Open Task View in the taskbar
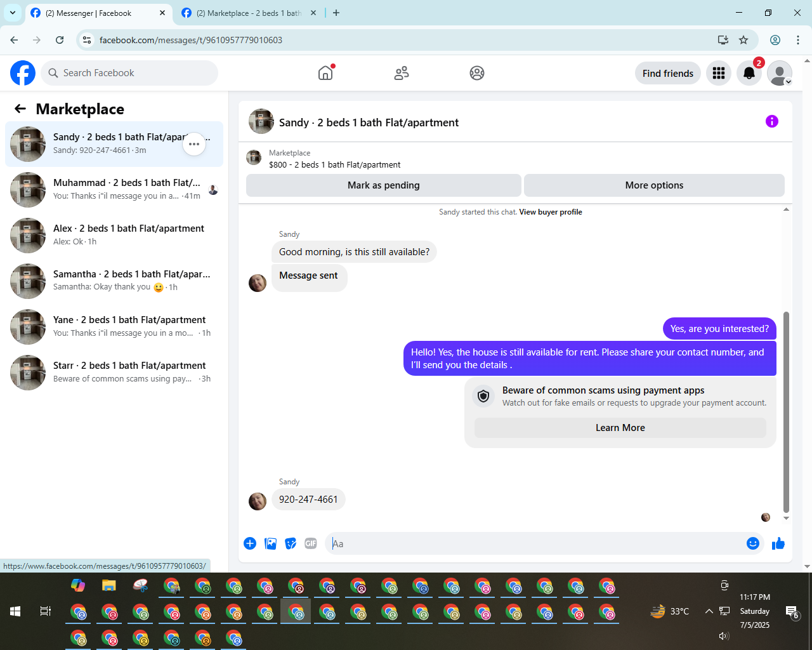This screenshot has width=812, height=650. (x=46, y=611)
